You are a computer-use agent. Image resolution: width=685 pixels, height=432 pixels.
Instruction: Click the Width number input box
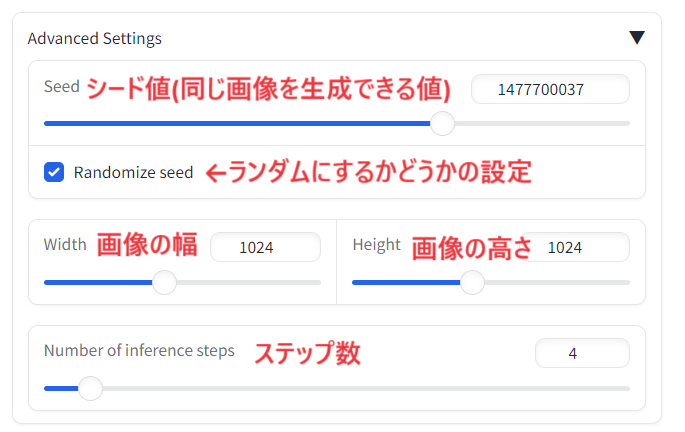(265, 247)
